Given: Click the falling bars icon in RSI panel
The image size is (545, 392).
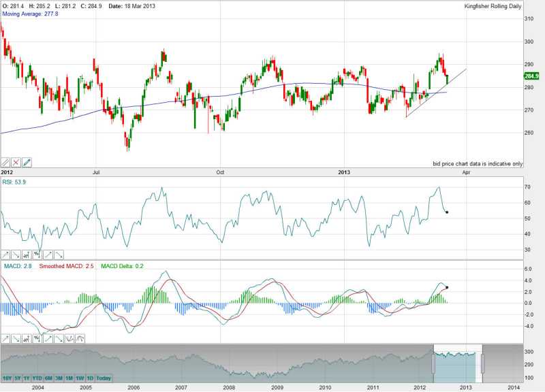Looking at the screenshot, I should pyautogui.click(x=37, y=255).
